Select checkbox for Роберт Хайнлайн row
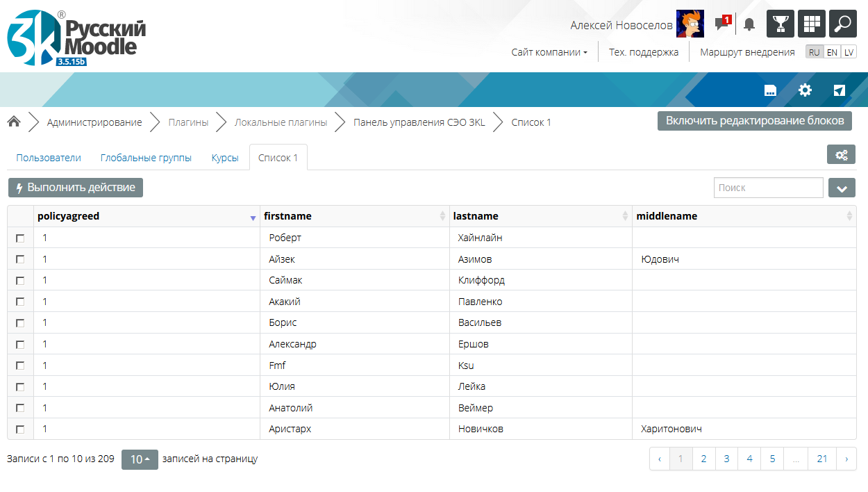868x492 pixels. pos(20,238)
